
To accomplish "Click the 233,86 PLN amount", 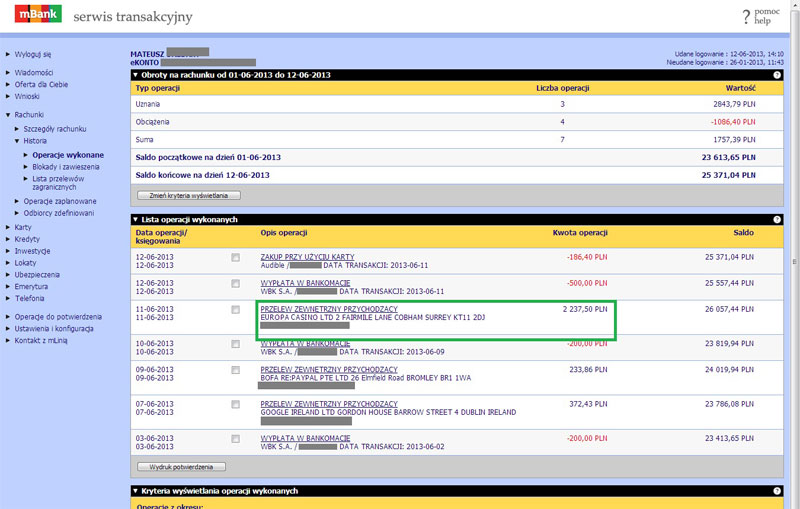I will (x=588, y=370).
